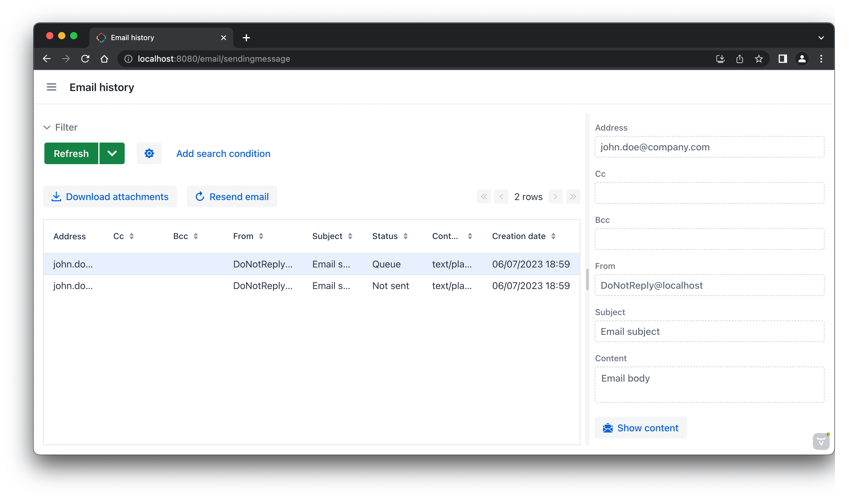Click the install app download icon
Screen dimensions: 868x499
(x=720, y=59)
